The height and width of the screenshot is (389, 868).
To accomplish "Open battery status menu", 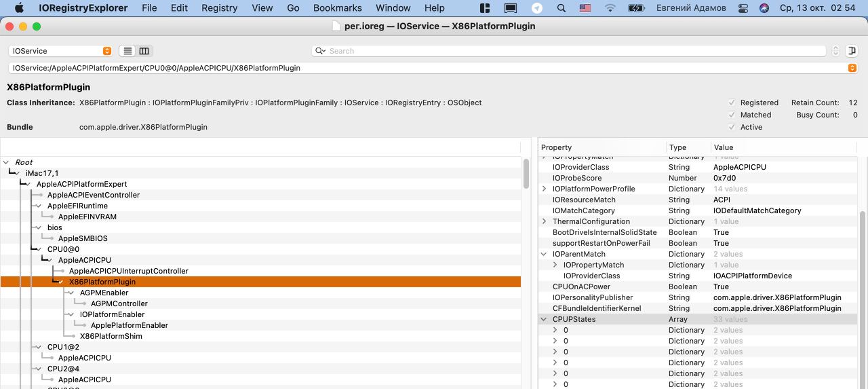I will click(x=636, y=8).
